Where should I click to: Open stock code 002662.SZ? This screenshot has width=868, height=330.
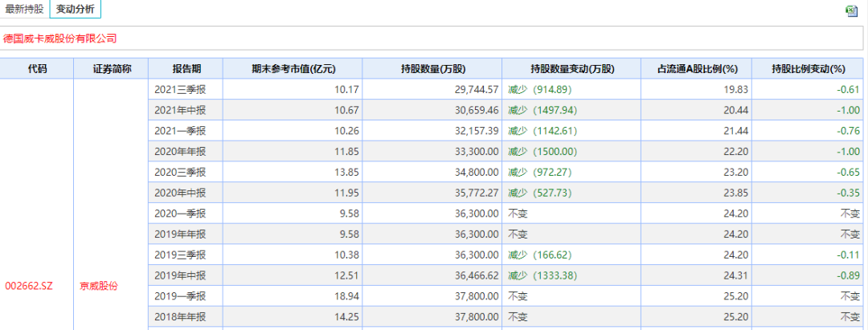pyautogui.click(x=30, y=287)
